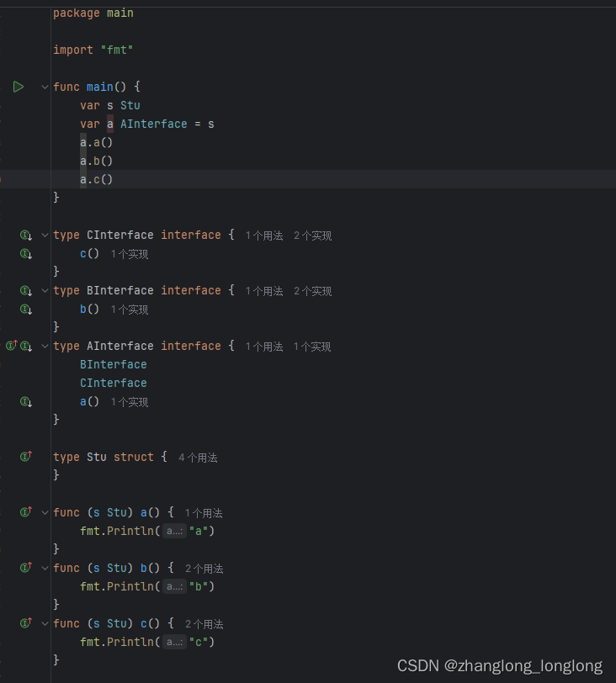Click gutter implemented icon beside b() method

pyautogui.click(x=26, y=310)
